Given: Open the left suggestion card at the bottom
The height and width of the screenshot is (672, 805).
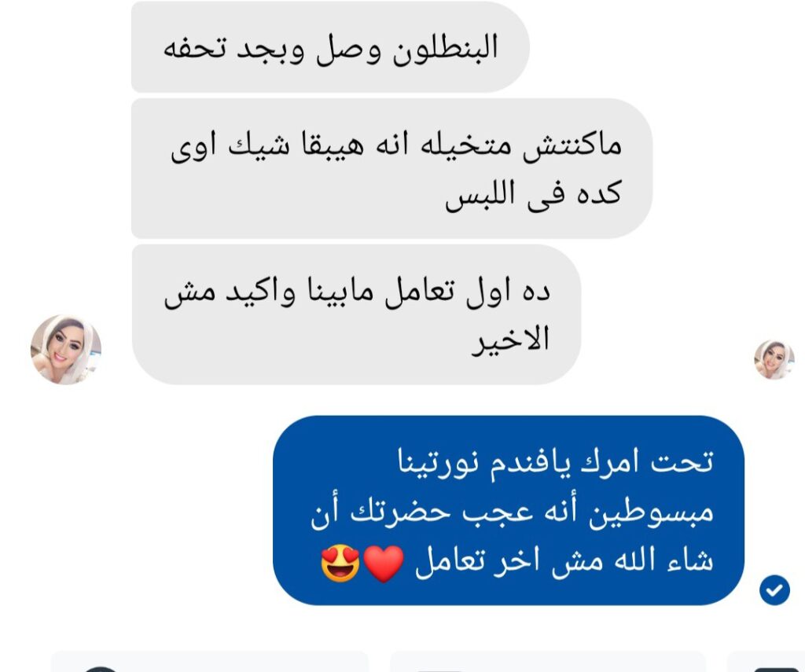Looking at the screenshot, I should [x=209, y=662].
